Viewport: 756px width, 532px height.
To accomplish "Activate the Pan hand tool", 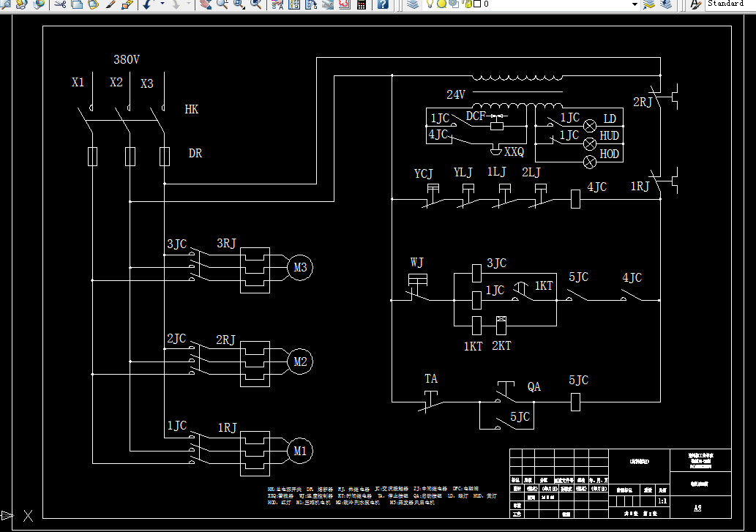I will pos(206,4).
